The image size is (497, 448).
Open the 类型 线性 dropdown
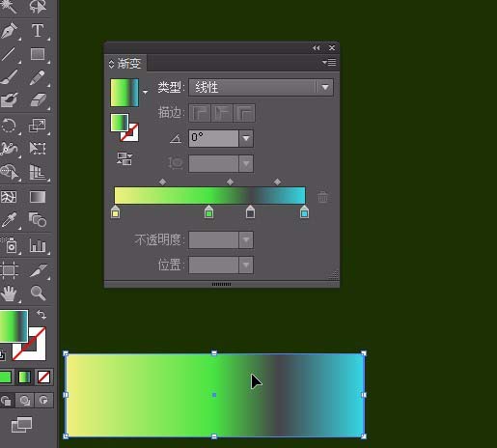coord(261,87)
